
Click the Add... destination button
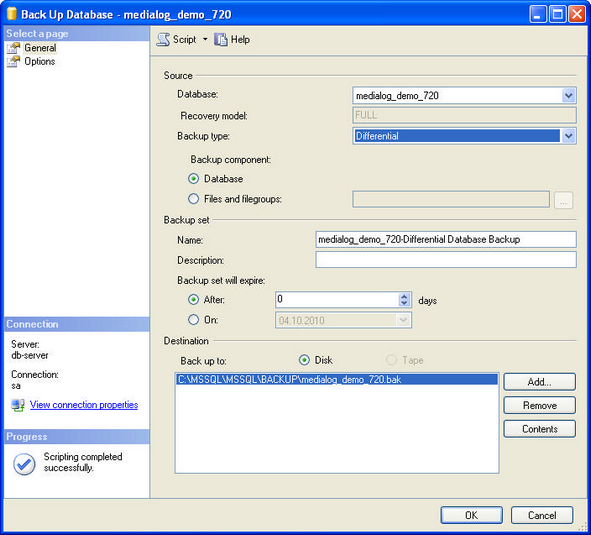539,382
